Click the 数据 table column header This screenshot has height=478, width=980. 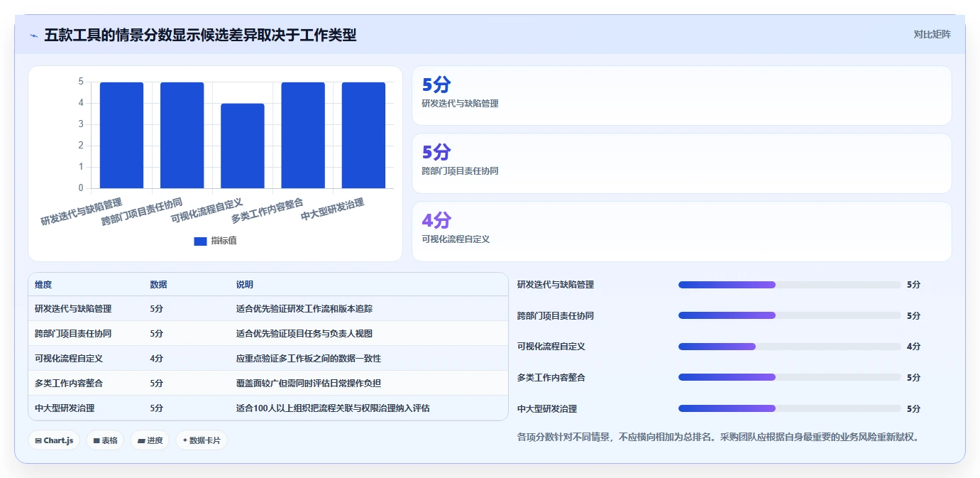point(158,284)
